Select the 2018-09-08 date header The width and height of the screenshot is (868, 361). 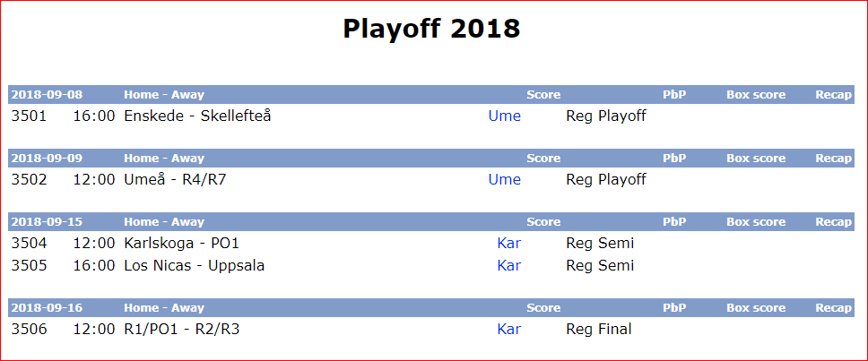pyautogui.click(x=47, y=95)
